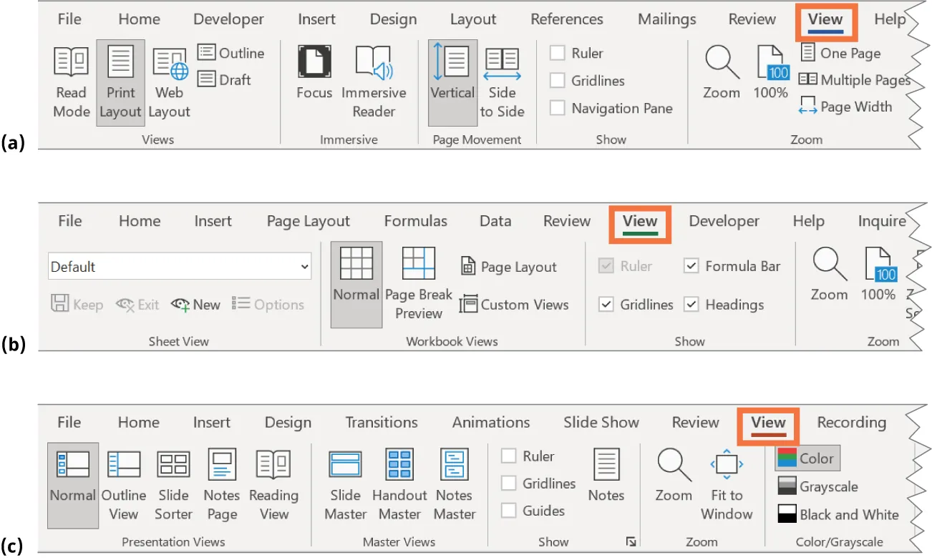
Task: Open Page Break Preview in Excel
Action: click(419, 285)
